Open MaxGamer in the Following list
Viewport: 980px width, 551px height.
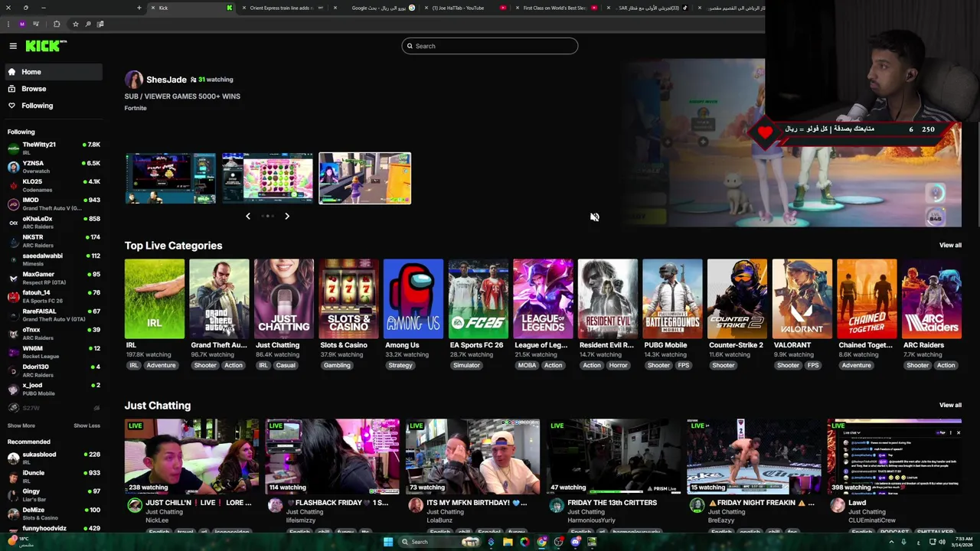coord(54,278)
